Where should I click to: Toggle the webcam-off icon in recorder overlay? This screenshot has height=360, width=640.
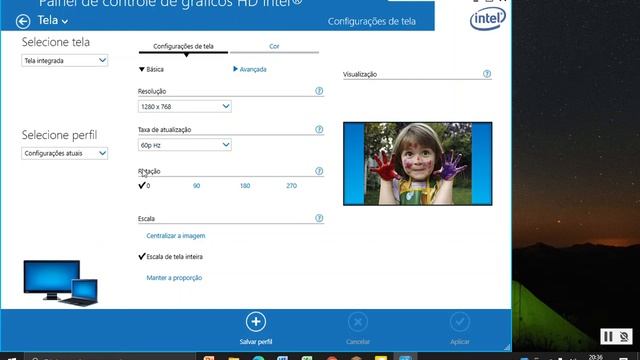[624, 337]
